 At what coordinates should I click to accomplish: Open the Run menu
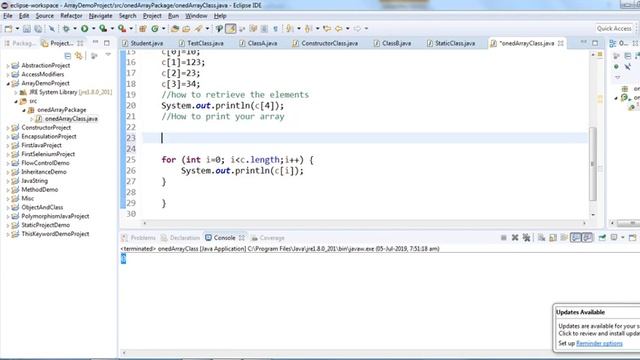tap(173, 16)
